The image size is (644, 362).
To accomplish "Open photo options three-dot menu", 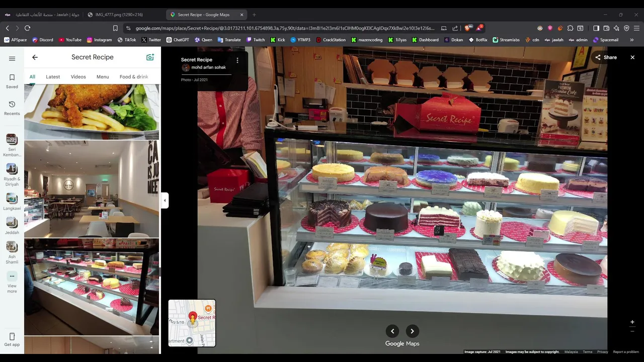I will point(237,60).
